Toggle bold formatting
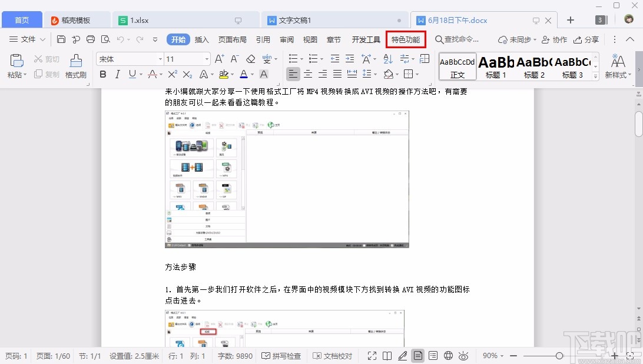643x364 pixels. click(x=102, y=74)
